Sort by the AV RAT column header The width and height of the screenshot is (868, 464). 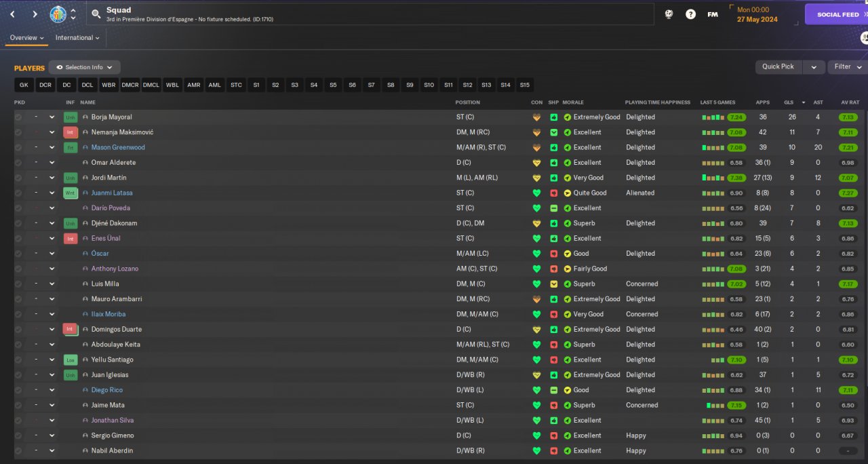point(850,102)
